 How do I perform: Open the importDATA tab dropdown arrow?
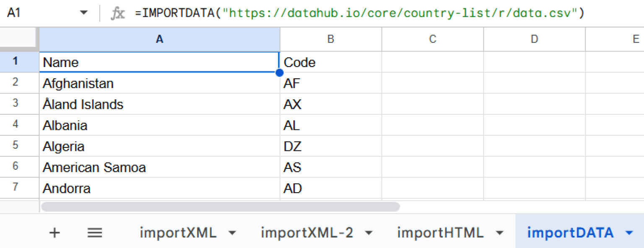tap(629, 233)
